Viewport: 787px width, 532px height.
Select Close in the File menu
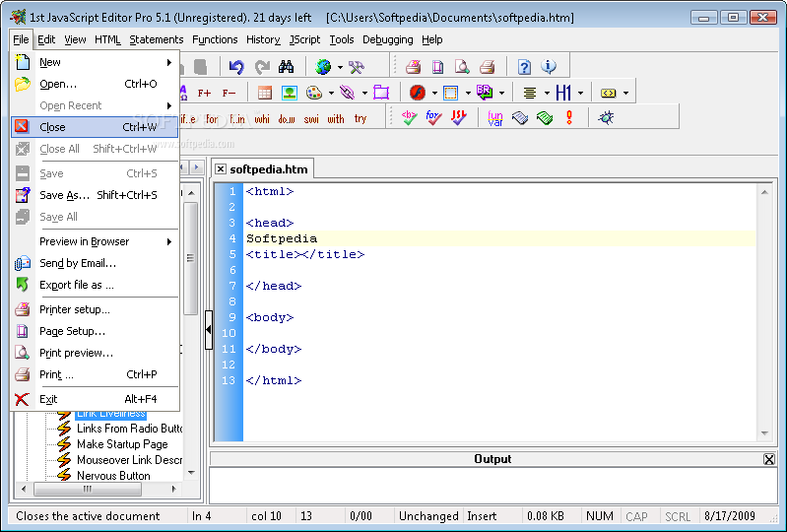tap(95, 127)
